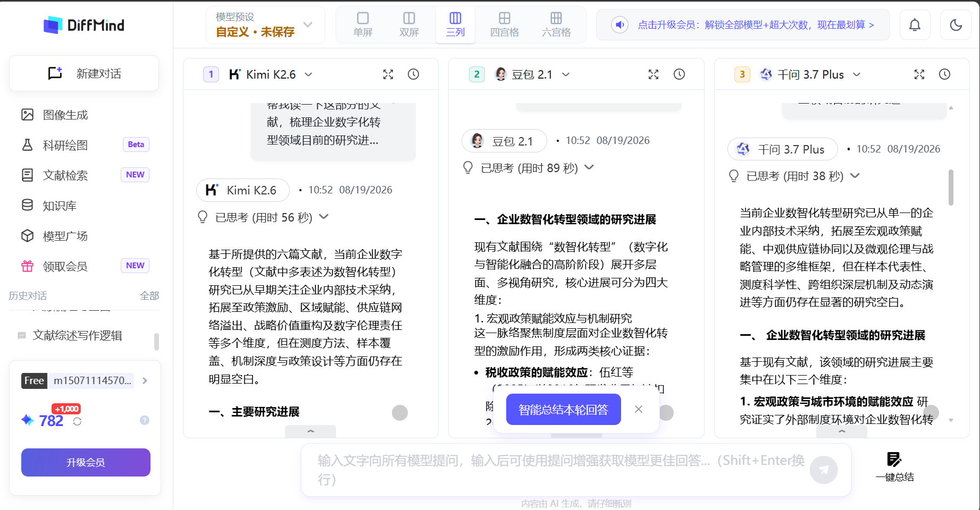The width and height of the screenshot is (980, 510).
Task: Expand the 千问 3.7 Plus panel fullscreen
Action: 919,74
